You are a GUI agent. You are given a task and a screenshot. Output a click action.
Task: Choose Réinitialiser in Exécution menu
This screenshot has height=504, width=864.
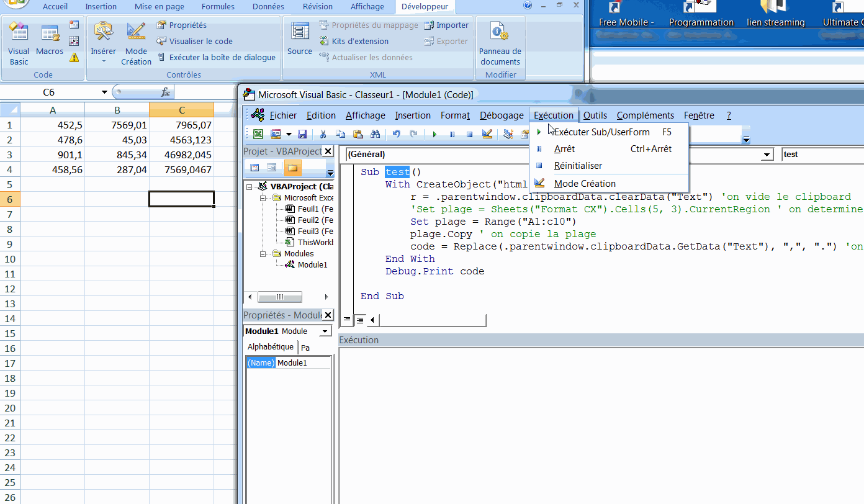[609, 166]
